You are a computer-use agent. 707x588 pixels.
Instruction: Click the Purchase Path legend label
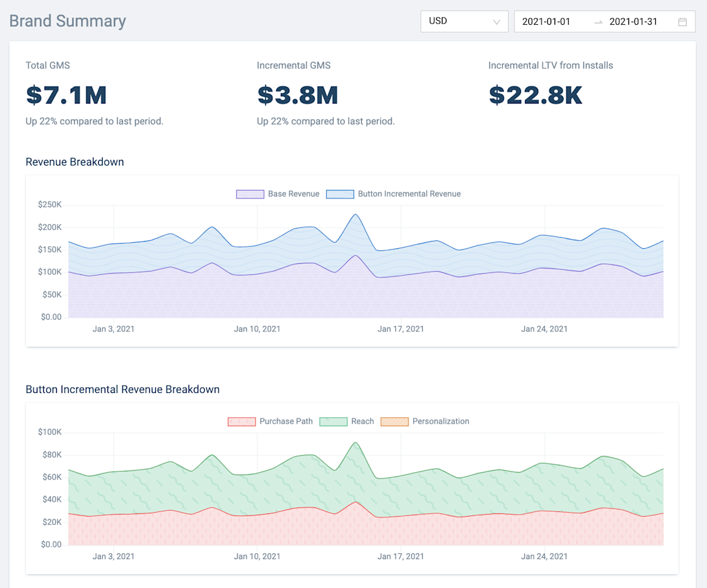(286, 421)
